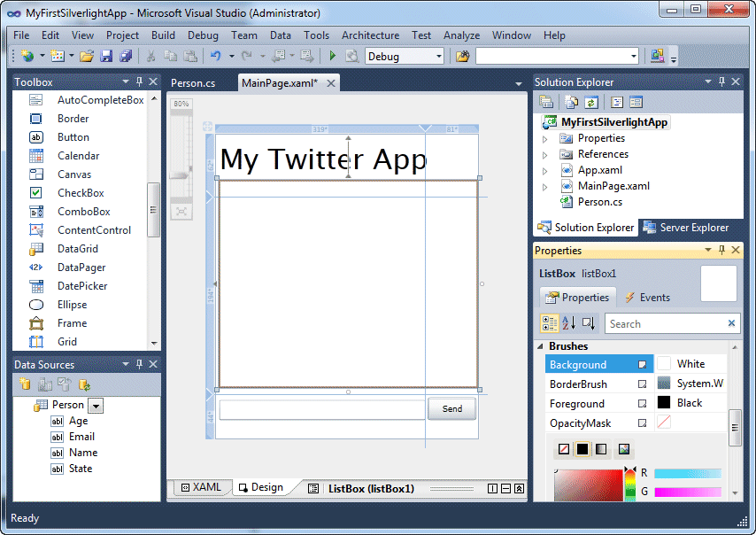Switch to the Events tab in Properties

[x=647, y=297]
